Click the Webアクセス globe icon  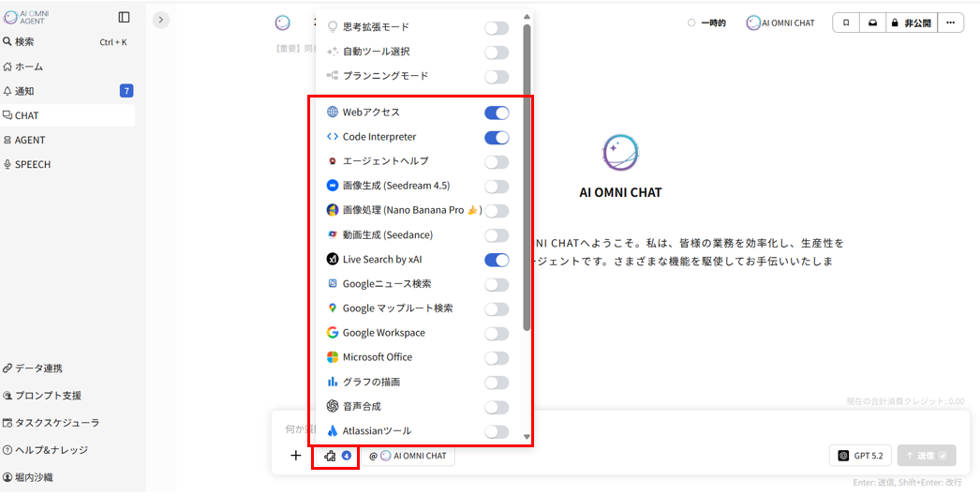click(x=333, y=113)
